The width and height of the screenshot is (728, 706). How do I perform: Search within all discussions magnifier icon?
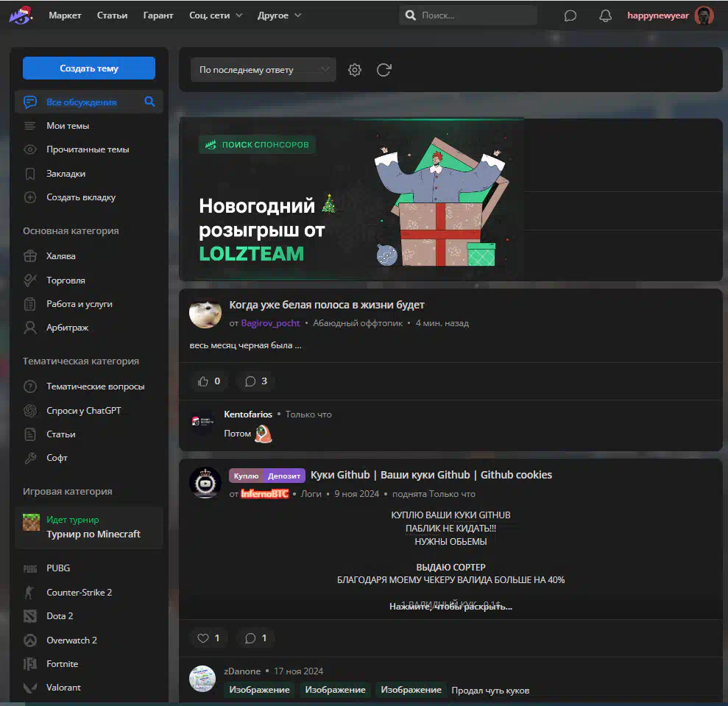pos(149,102)
